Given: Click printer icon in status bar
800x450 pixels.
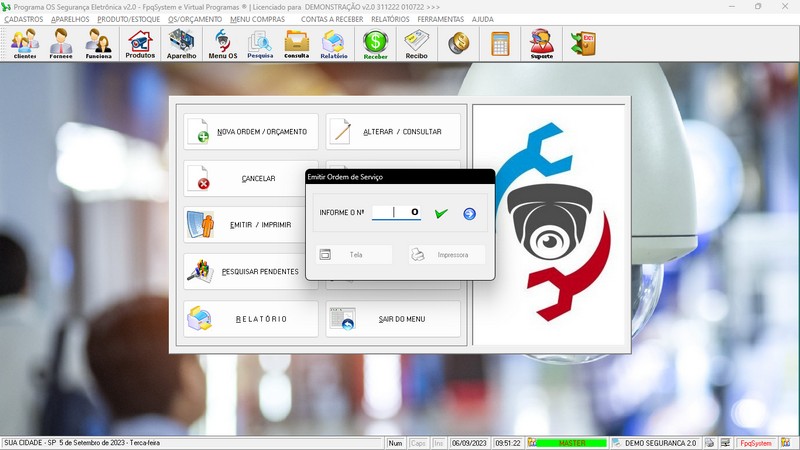Looking at the screenshot, I should pos(710,443).
